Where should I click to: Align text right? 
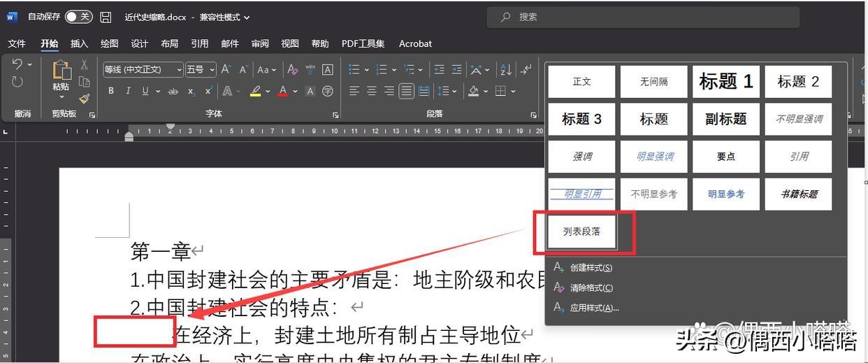389,91
